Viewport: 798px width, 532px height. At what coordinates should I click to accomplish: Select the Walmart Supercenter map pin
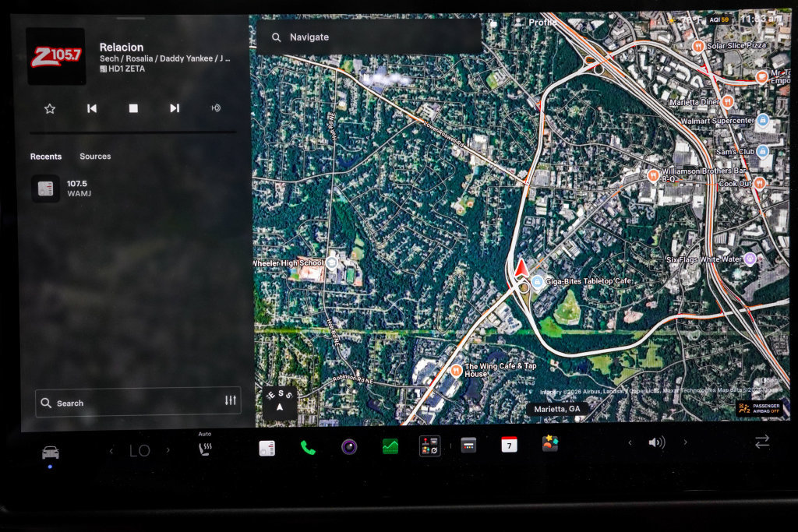click(762, 121)
